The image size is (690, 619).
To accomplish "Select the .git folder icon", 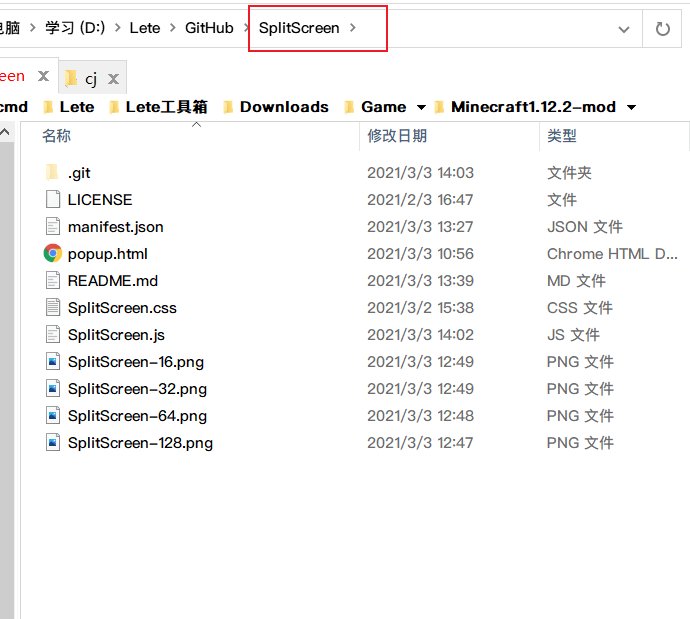I will pyautogui.click(x=53, y=173).
